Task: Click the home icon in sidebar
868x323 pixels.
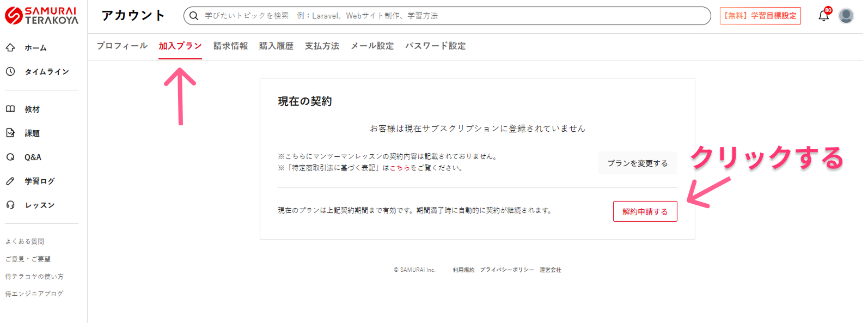Action: (x=10, y=48)
